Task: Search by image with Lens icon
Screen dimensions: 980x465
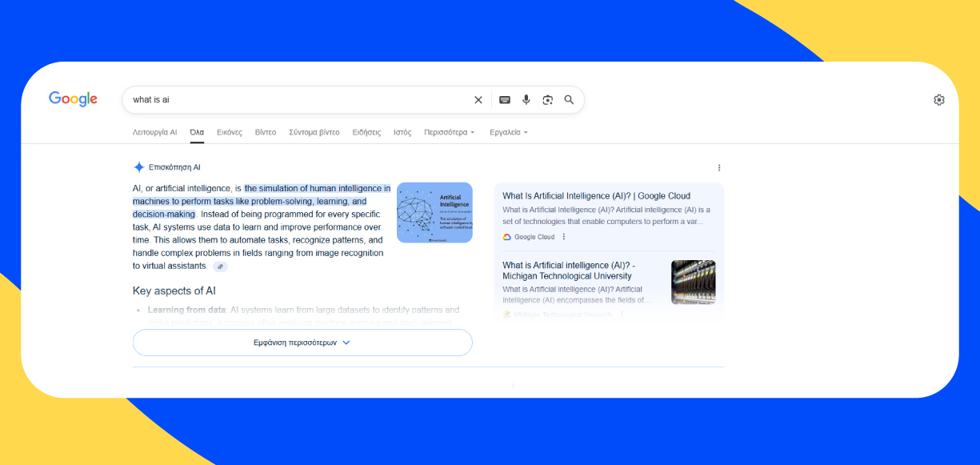Action: tap(547, 100)
